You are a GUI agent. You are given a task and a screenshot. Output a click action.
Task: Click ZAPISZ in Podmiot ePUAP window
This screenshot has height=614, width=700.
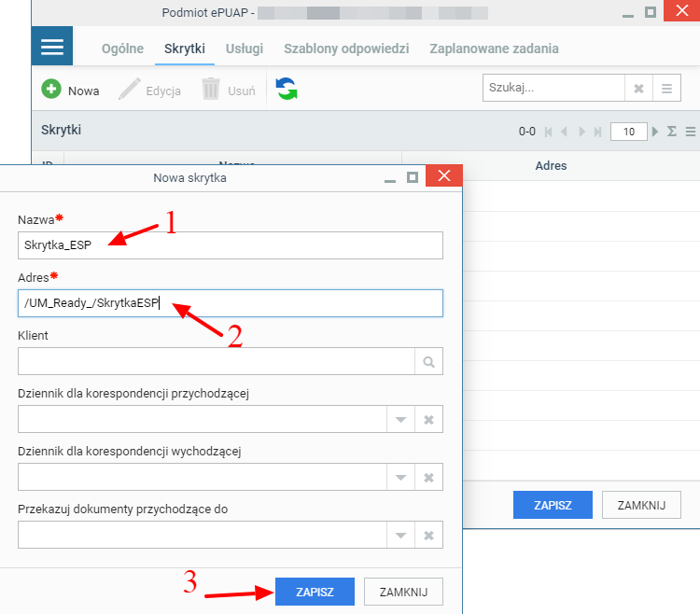click(553, 505)
